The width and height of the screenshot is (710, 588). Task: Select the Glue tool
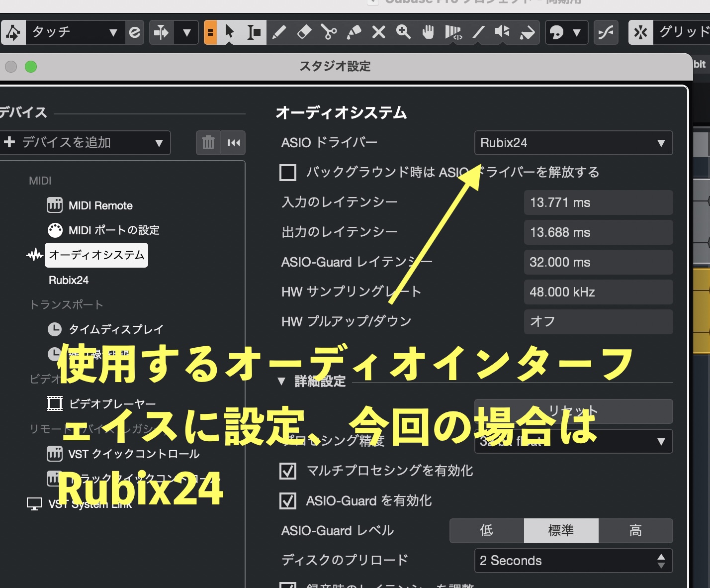tap(354, 32)
